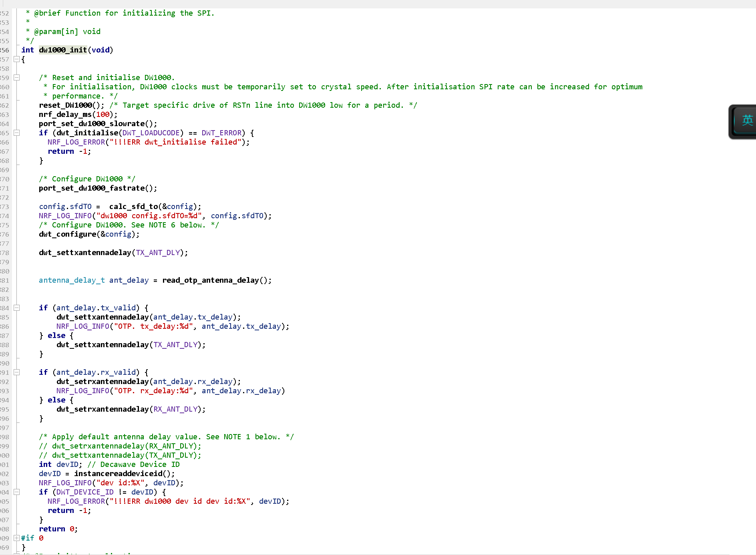Collapse the ant_delay.rx_valid if-block fold
The height and width of the screenshot is (555, 756).
pyautogui.click(x=16, y=372)
